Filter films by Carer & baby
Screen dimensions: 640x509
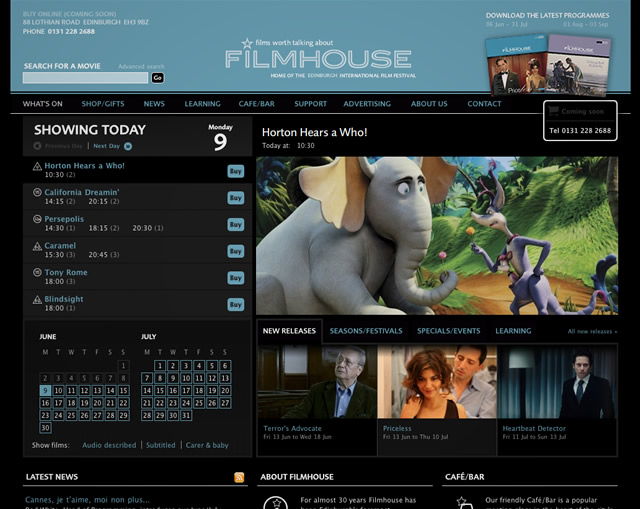(207, 445)
